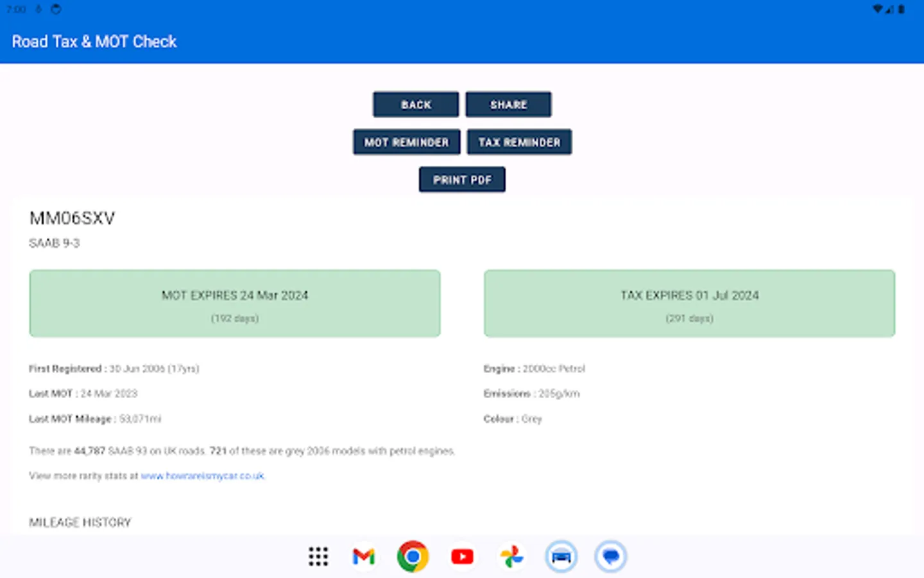Tap the TAX EXPIRES 01 Jul 2024 card
The width and height of the screenshot is (924, 578).
point(689,303)
